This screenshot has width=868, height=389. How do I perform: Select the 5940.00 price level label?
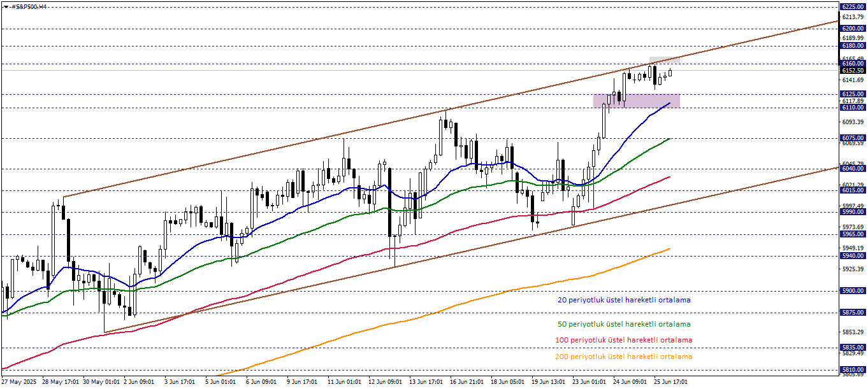[853, 255]
